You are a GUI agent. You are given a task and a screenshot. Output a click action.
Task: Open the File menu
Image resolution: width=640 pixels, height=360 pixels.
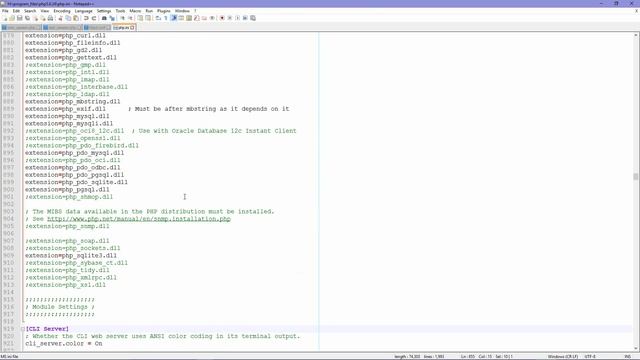pyautogui.click(x=5, y=11)
